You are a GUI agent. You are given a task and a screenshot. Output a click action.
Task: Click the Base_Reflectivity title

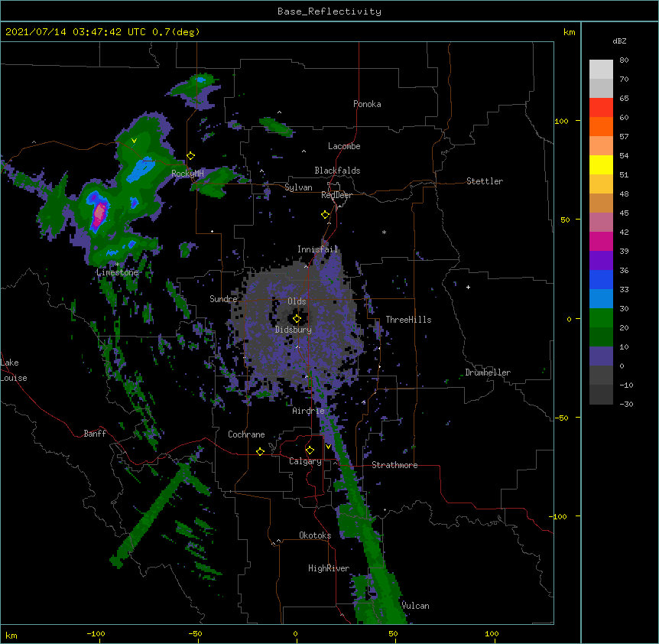click(329, 11)
